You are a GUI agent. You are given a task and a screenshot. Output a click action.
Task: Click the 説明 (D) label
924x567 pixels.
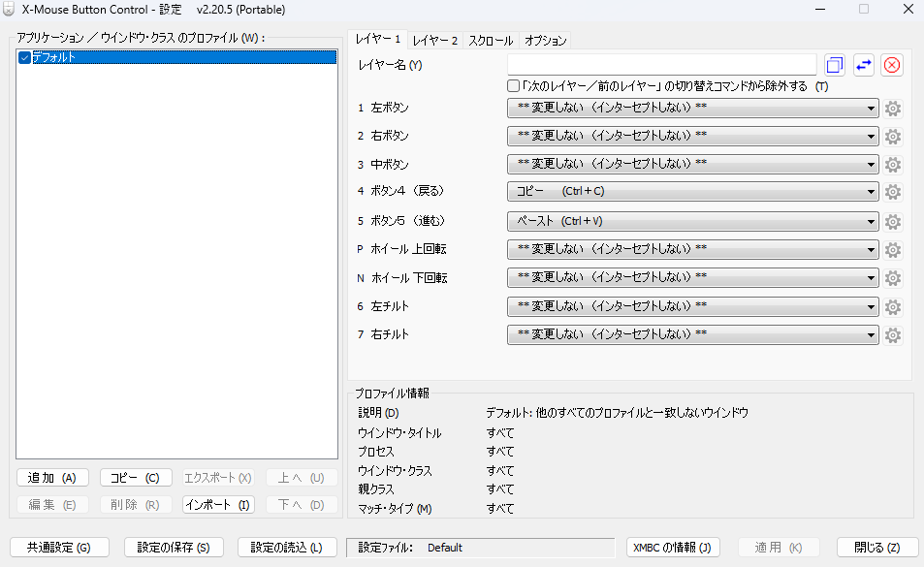pos(378,413)
